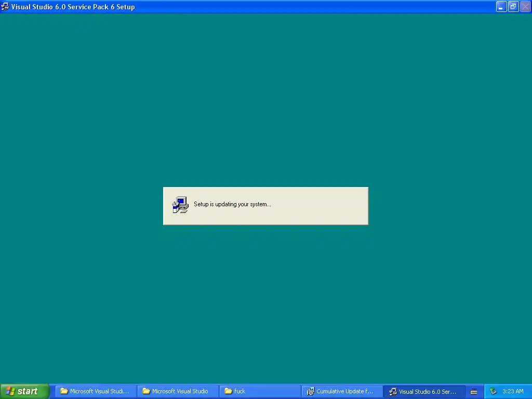This screenshot has height=399, width=532.
Task: Select the "Visual Studio 6.0 Ser..." taskbar button
Action: pos(424,391)
